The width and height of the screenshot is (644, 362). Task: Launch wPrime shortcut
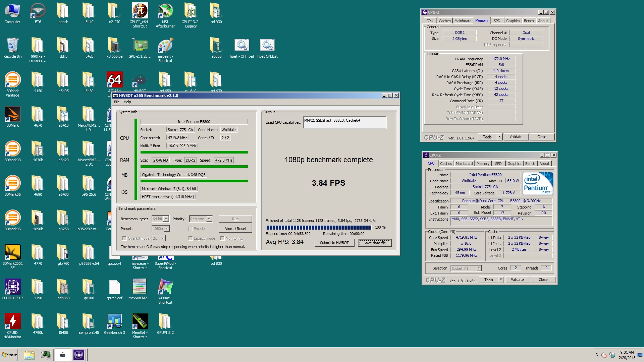pos(165,292)
